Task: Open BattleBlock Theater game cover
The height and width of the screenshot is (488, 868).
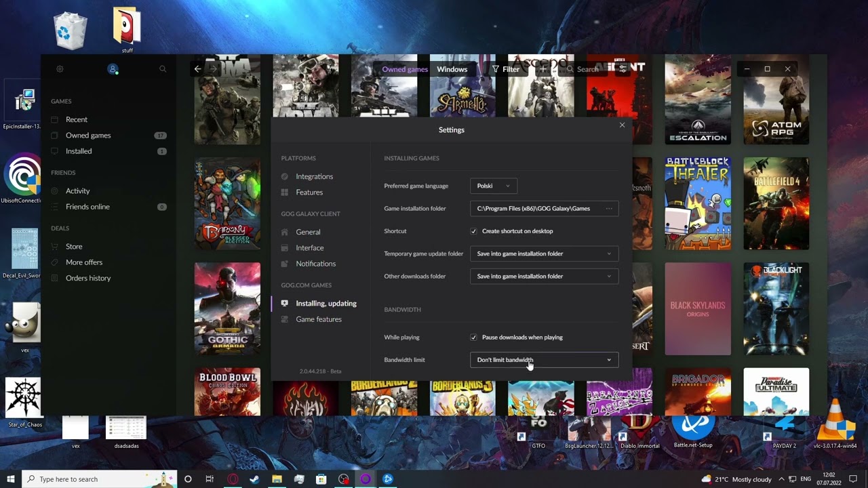Action: click(698, 203)
